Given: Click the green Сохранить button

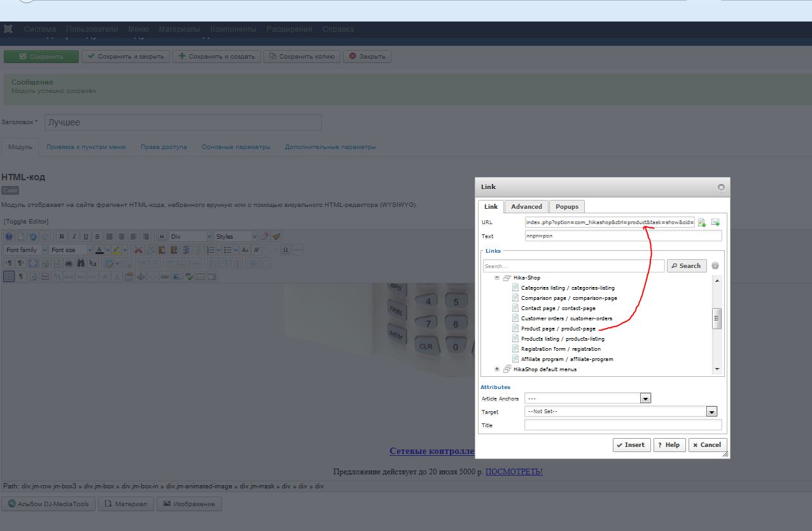Looking at the screenshot, I should click(x=41, y=57).
